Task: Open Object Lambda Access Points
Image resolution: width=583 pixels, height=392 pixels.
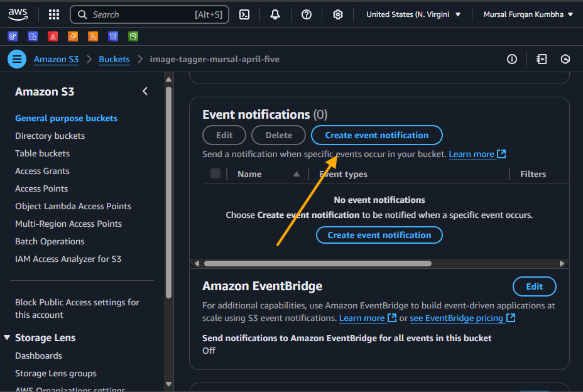Action: [x=74, y=206]
